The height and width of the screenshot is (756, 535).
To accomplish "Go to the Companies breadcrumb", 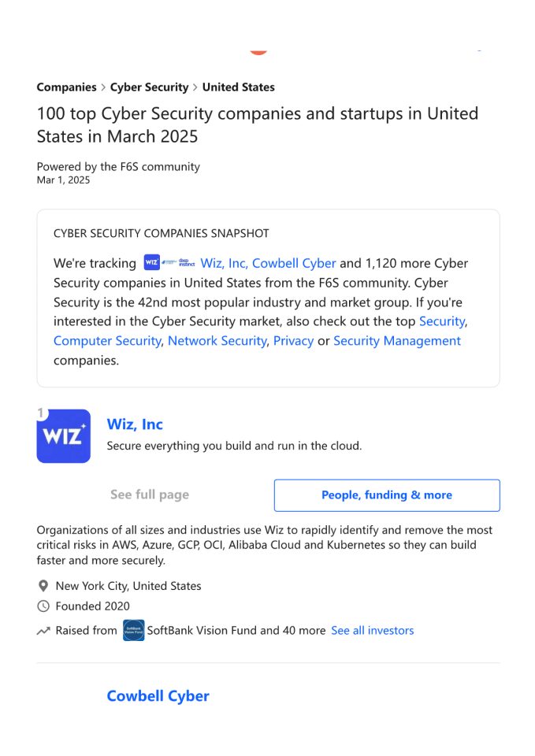I will pyautogui.click(x=66, y=87).
